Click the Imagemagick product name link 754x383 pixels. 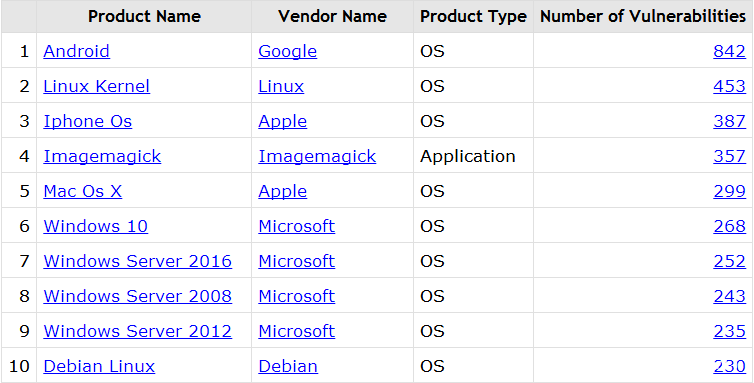click(102, 156)
